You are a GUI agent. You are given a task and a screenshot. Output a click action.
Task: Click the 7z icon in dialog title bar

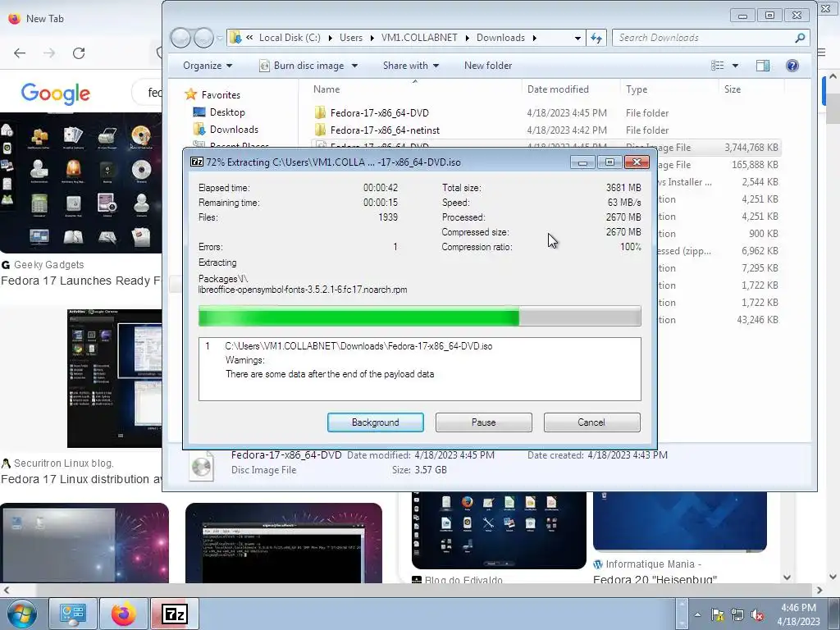[x=197, y=162]
